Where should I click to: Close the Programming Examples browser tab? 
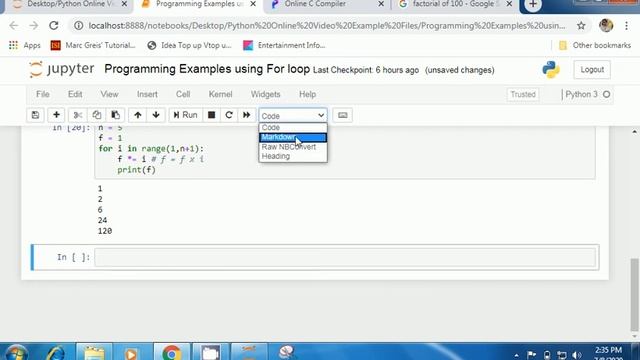click(253, 4)
